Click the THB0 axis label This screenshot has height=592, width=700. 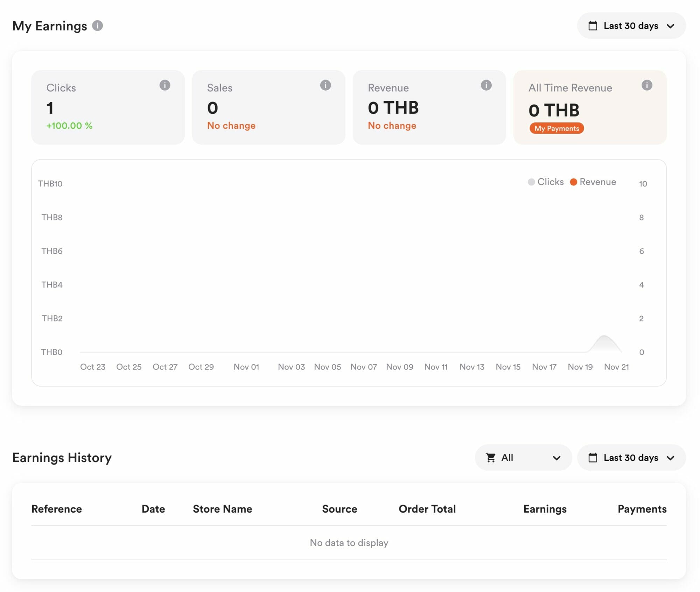[51, 352]
